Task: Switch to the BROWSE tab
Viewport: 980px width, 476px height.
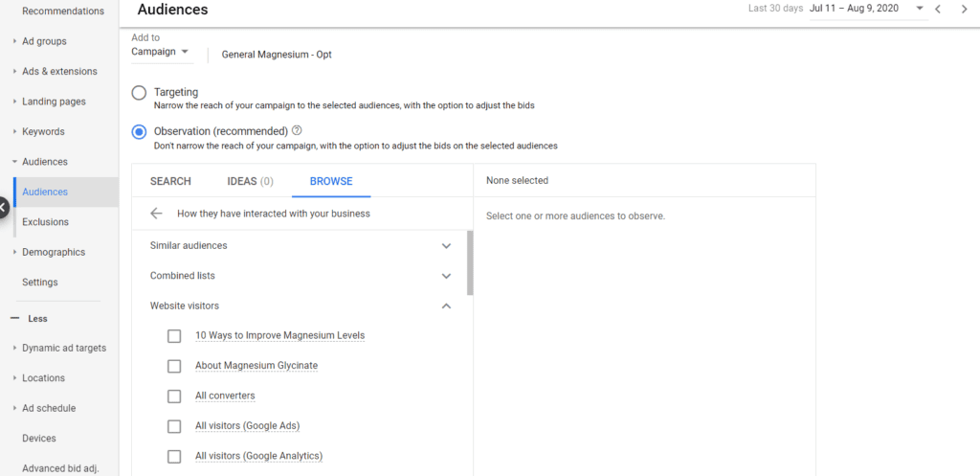Action: (x=331, y=181)
